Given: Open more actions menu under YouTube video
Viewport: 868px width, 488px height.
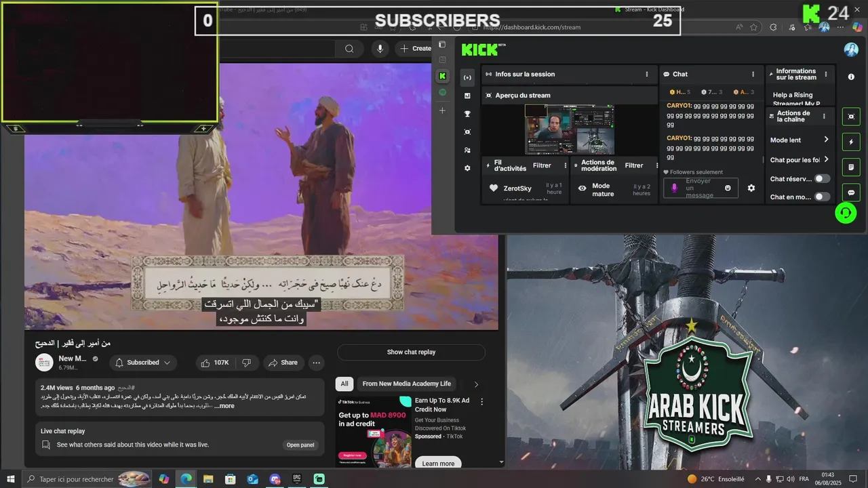Looking at the screenshot, I should 316,363.
